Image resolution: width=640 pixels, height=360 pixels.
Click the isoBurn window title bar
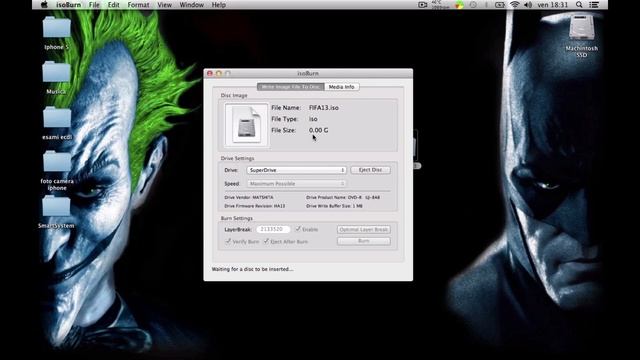[308, 73]
